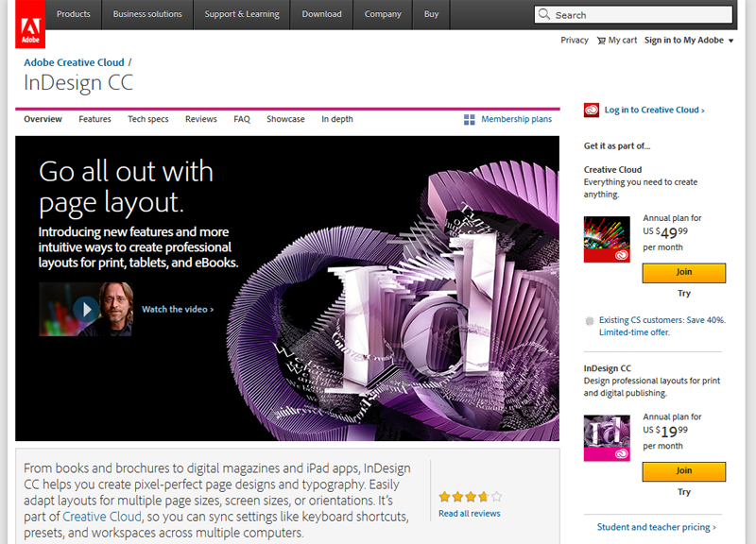The image size is (756, 544).
Task: Click the red Creative Cloud login icon
Action: pos(592,110)
